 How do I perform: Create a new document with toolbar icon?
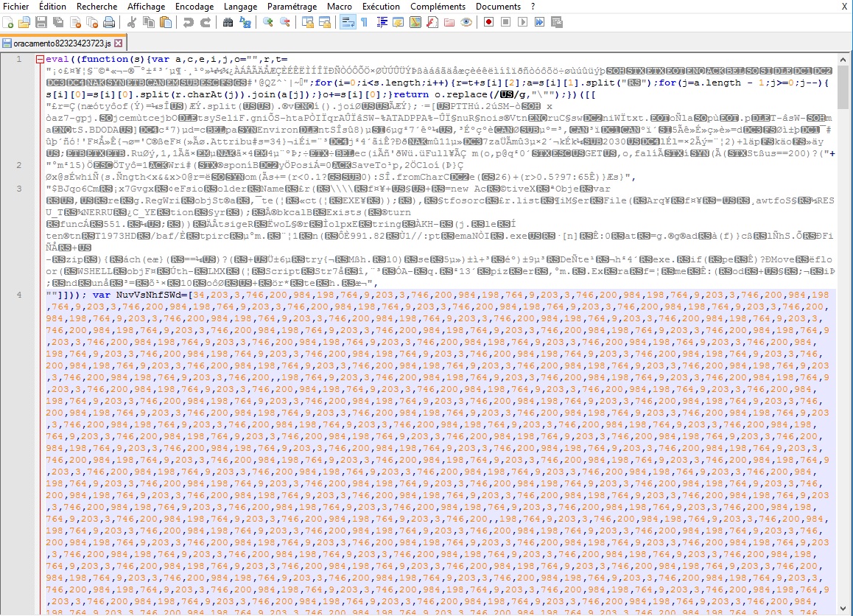(7, 22)
